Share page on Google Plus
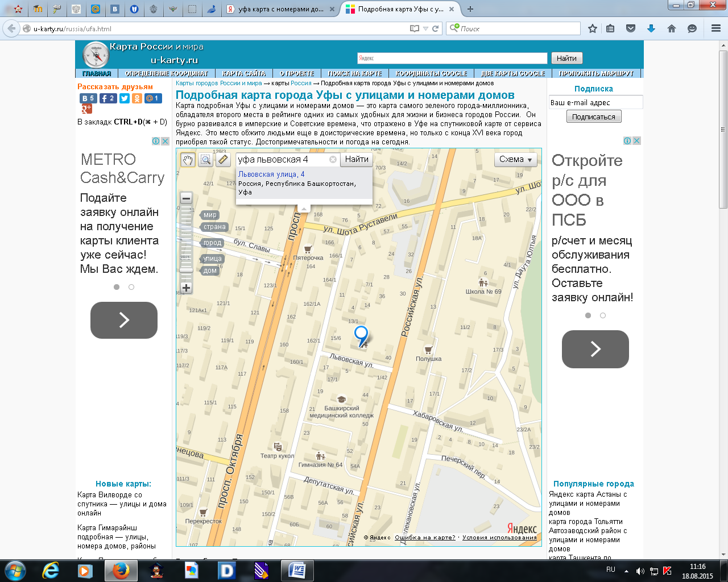 86,109
